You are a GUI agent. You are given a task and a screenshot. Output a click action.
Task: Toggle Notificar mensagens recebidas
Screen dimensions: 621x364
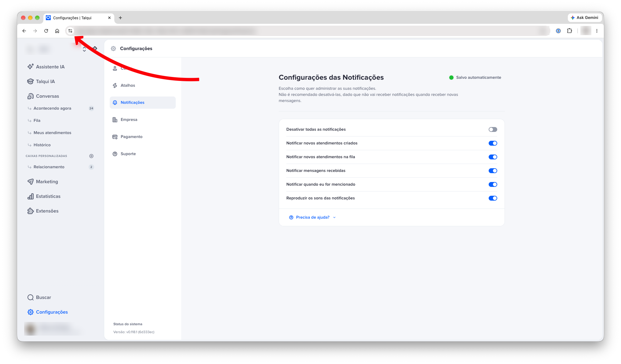pos(493,171)
